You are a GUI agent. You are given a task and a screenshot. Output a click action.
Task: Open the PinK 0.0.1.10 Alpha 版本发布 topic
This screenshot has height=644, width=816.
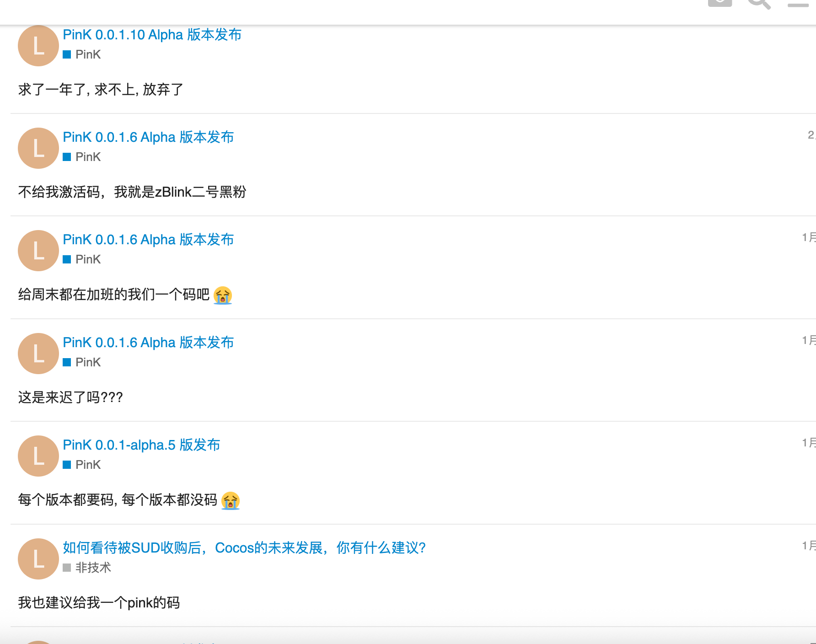pyautogui.click(x=152, y=35)
